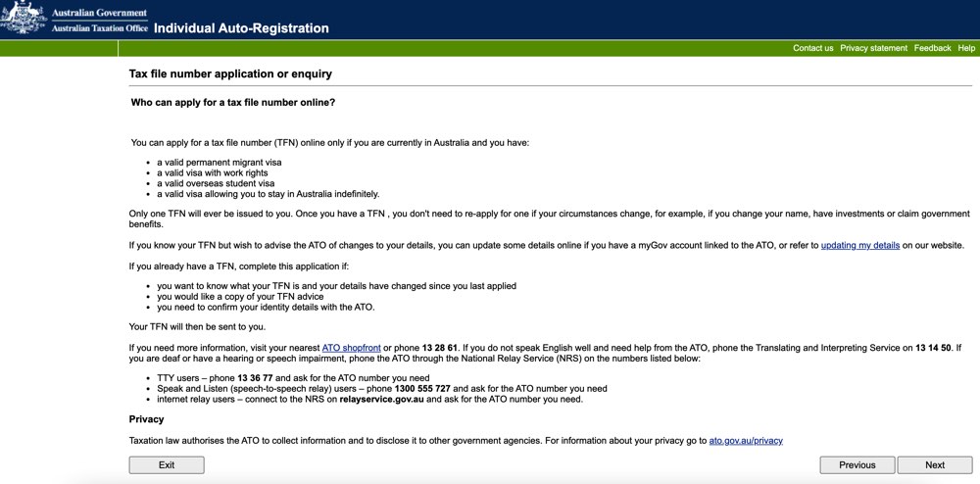Visit the ato.gov.au/privacy link

click(x=746, y=440)
